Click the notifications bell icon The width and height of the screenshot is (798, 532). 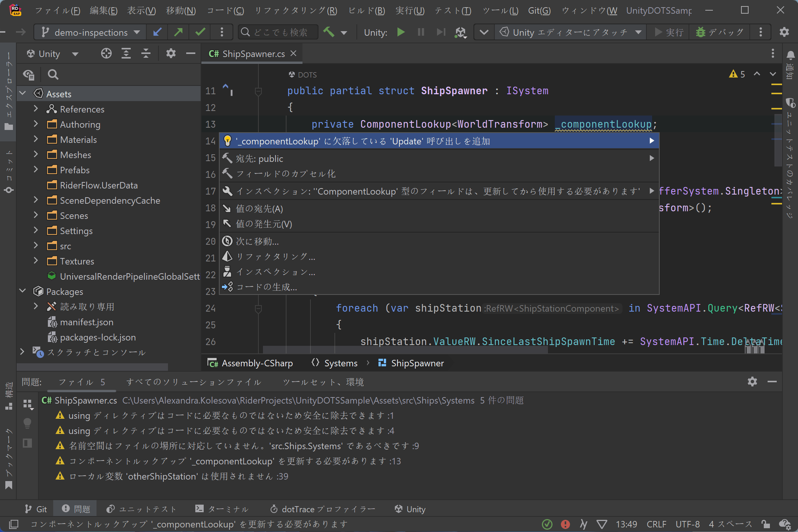point(790,55)
